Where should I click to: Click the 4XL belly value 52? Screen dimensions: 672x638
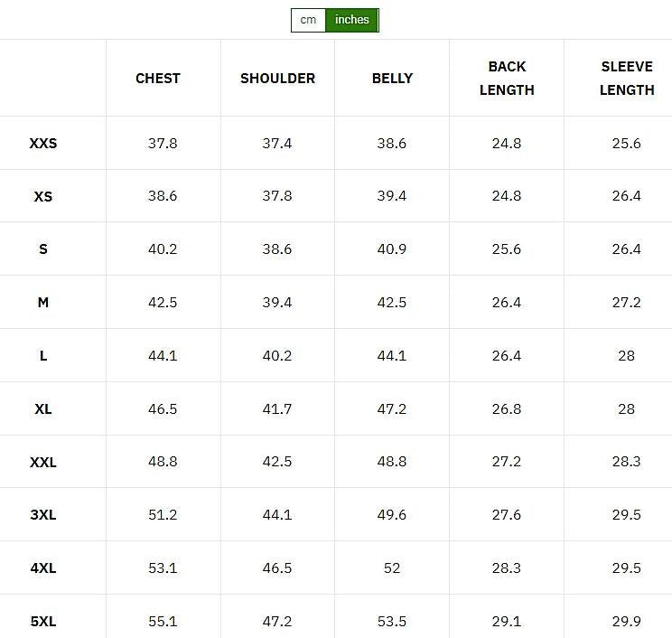392,568
